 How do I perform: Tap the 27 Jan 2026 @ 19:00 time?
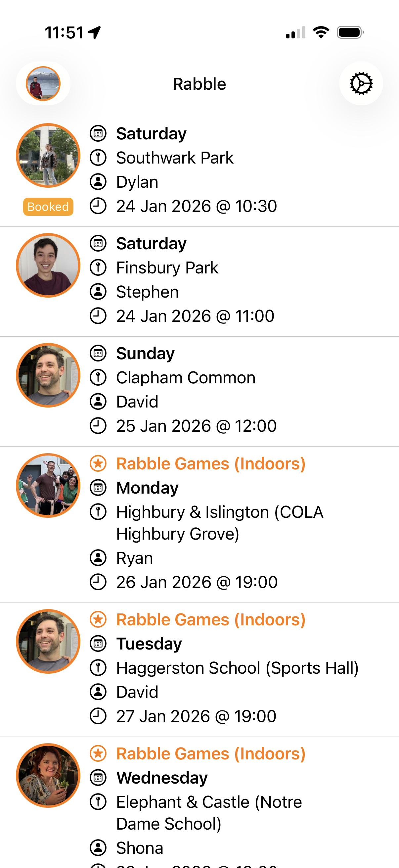click(196, 716)
